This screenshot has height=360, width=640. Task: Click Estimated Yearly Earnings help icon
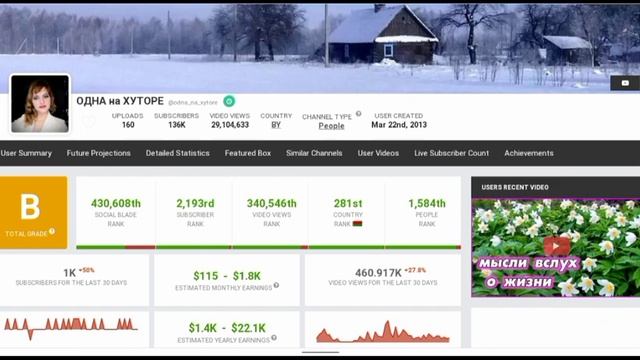coord(274,338)
